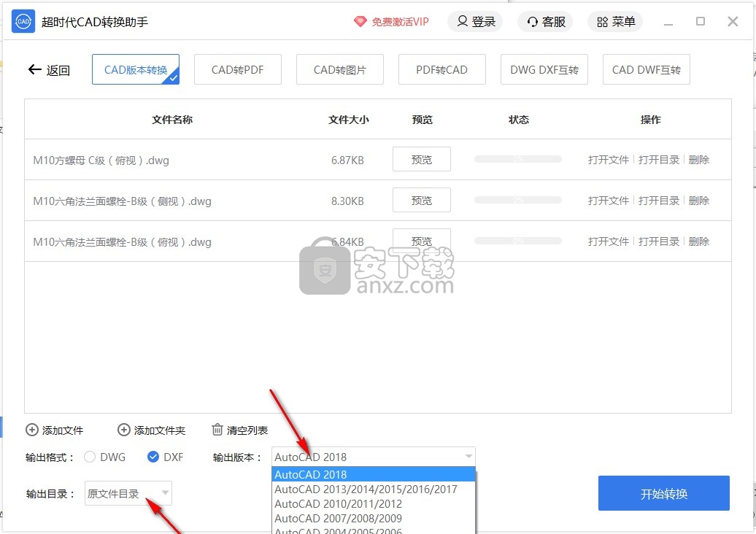Viewport: 756px width, 534px height.
Task: Click the 8.30KB file size cell
Action: pyautogui.click(x=347, y=201)
